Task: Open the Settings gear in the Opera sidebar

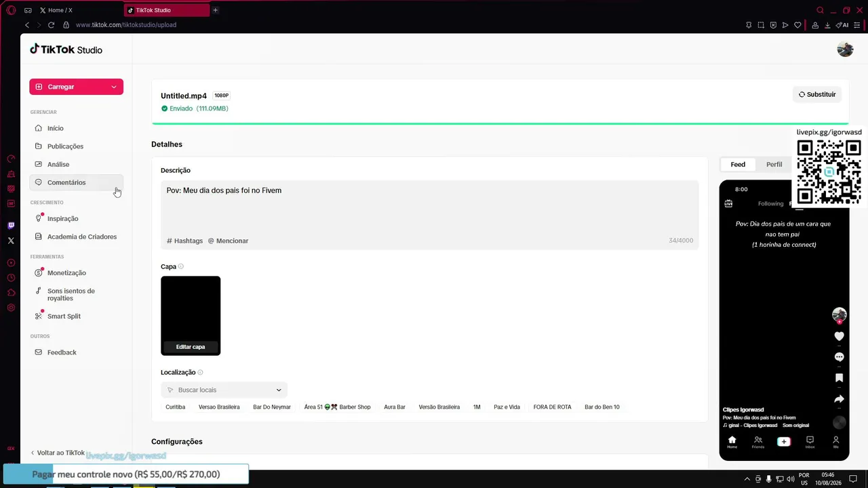Action: [11, 308]
